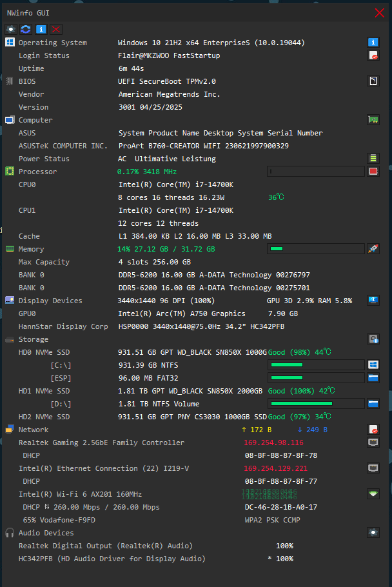Click the picture icon beside Display Devices
The image size is (392, 587).
(x=10, y=300)
